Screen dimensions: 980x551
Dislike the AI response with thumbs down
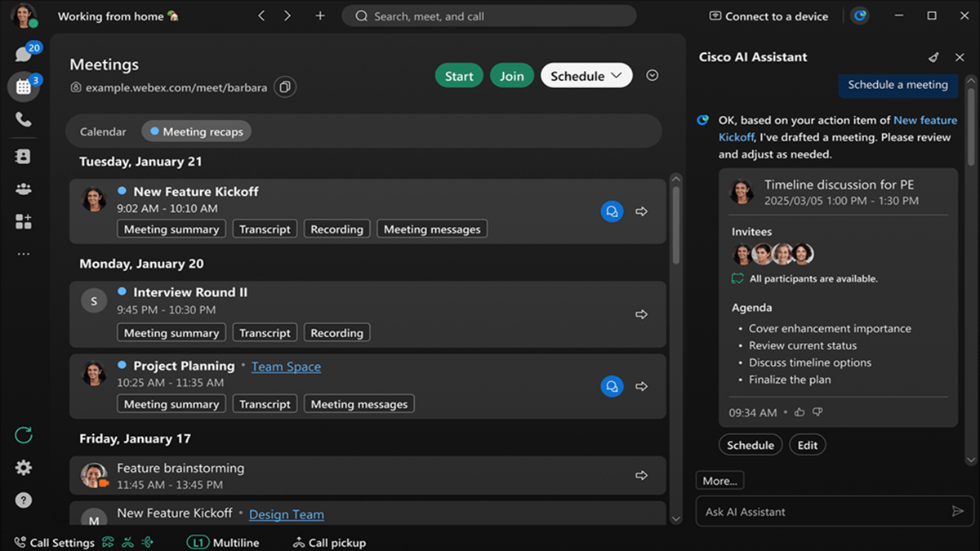pyautogui.click(x=817, y=413)
